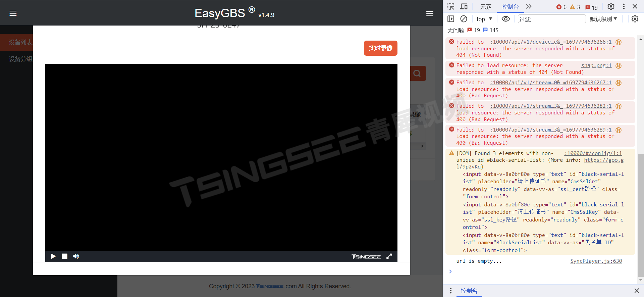Open 设备分组 in the sidebar

tap(16, 59)
